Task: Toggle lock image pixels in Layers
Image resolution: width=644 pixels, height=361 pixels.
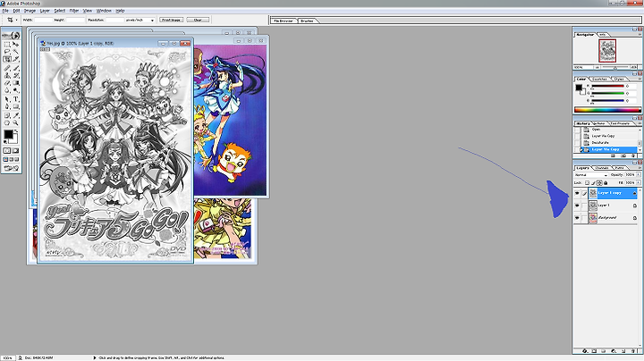Action: coord(593,183)
